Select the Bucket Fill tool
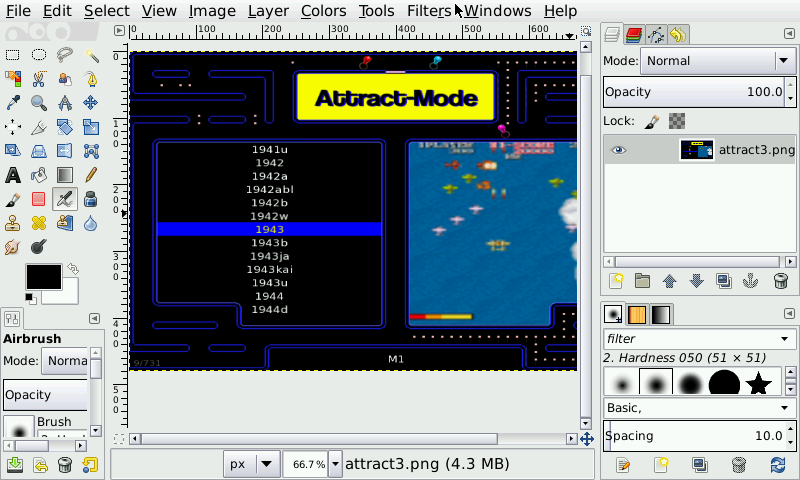This screenshot has height=480, width=800. (39, 175)
